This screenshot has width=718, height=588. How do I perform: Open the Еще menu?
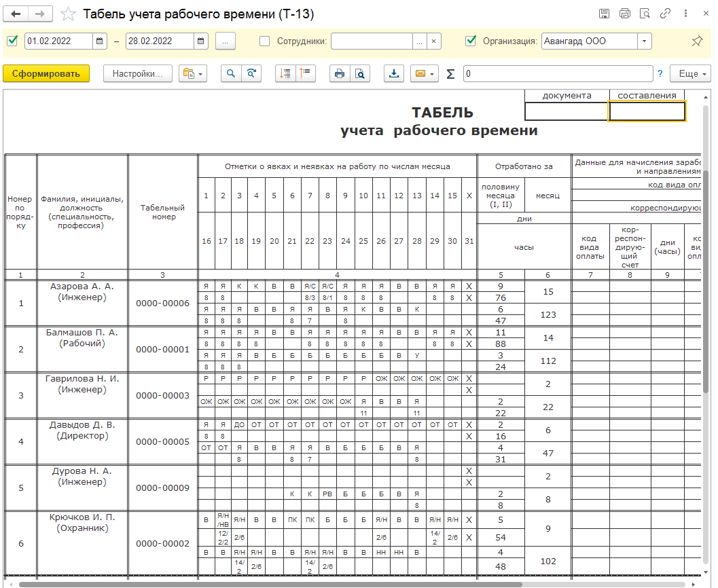[689, 74]
